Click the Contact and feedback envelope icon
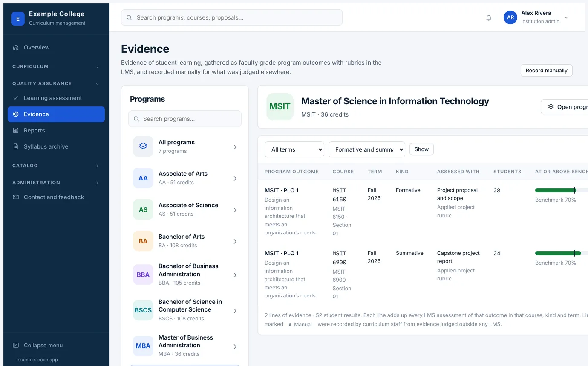 pyautogui.click(x=16, y=197)
